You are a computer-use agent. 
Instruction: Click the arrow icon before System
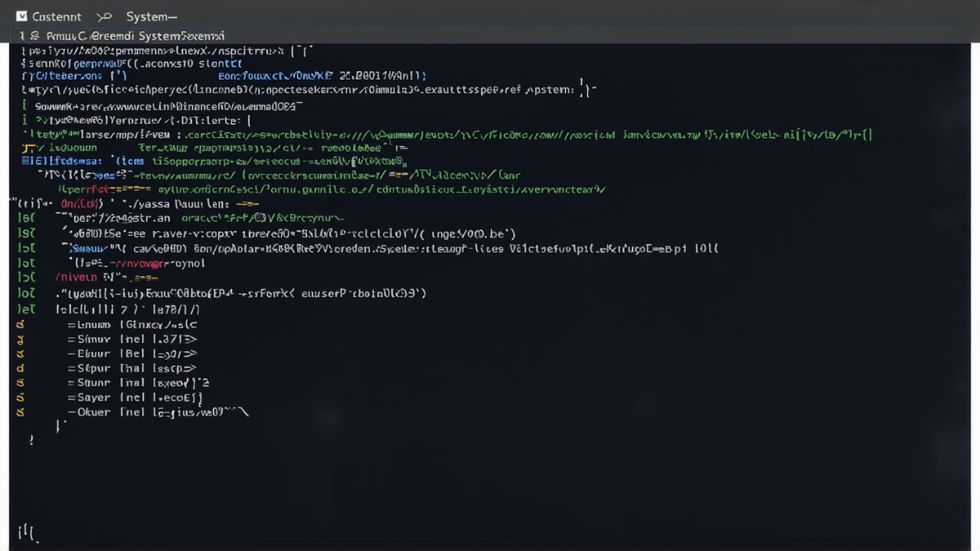(104, 16)
